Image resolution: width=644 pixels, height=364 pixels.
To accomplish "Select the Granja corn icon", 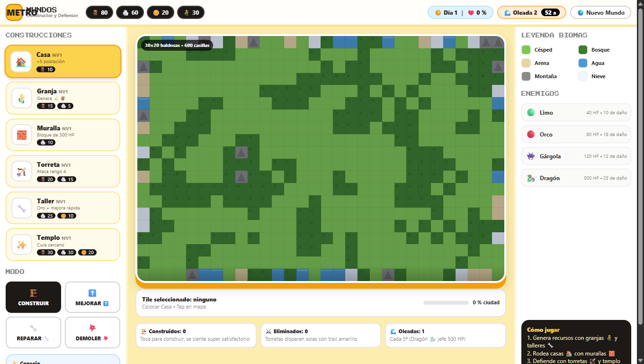I will point(21,98).
